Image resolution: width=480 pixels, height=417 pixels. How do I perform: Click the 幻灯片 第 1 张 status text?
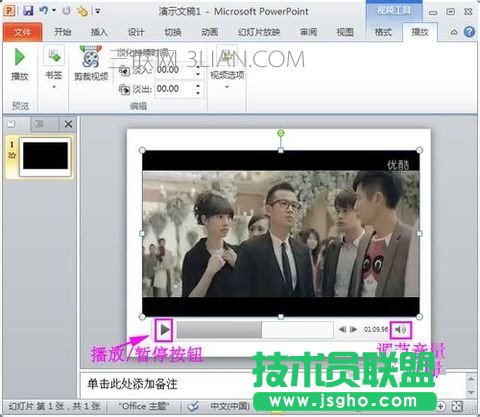click(x=54, y=406)
